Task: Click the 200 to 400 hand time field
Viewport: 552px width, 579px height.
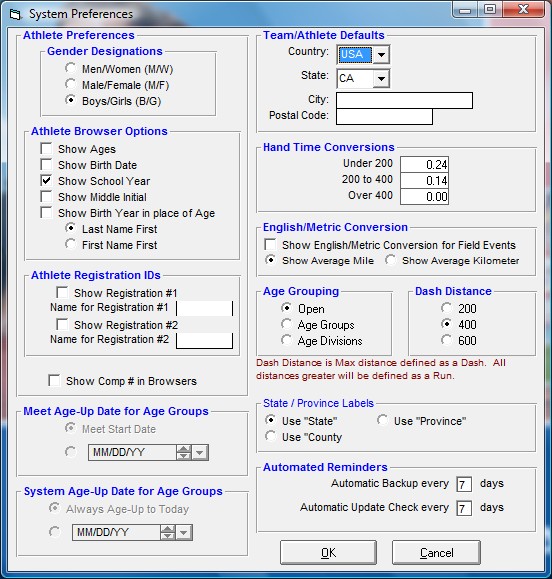Action: (425, 180)
